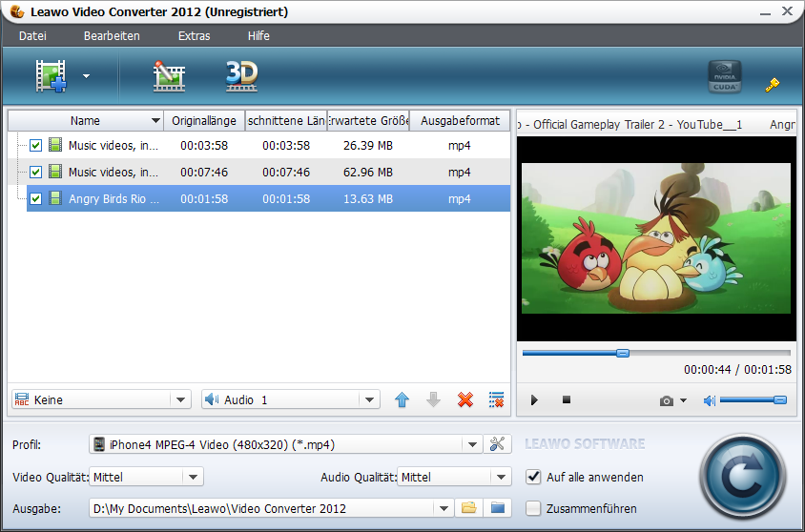Click the film icon of 00:07:46 row
This screenshot has width=805, height=532.
coord(55,172)
